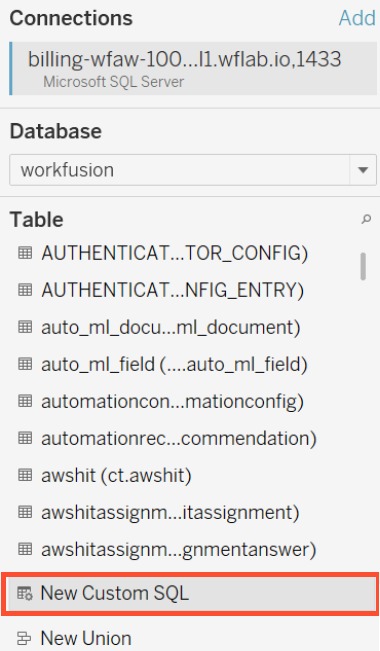The height and width of the screenshot is (651, 380).
Task: Select the billing-wfaw SQL Server connection
Action: coord(193,69)
